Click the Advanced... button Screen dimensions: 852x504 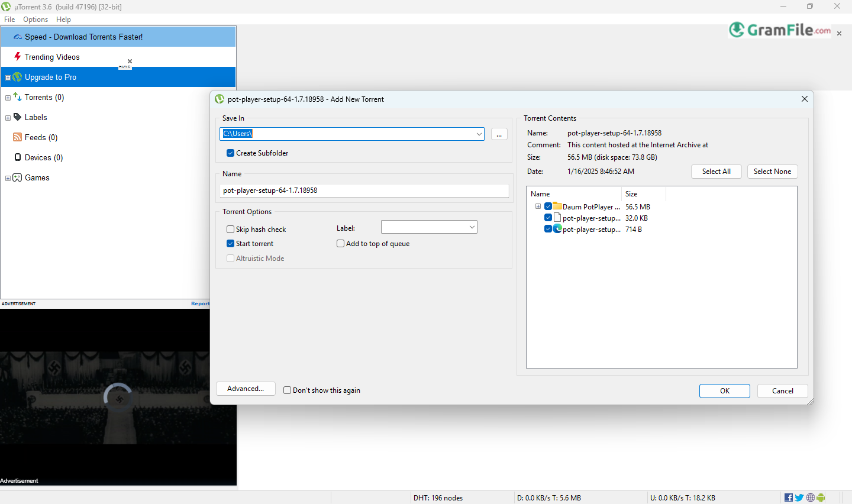(x=246, y=389)
